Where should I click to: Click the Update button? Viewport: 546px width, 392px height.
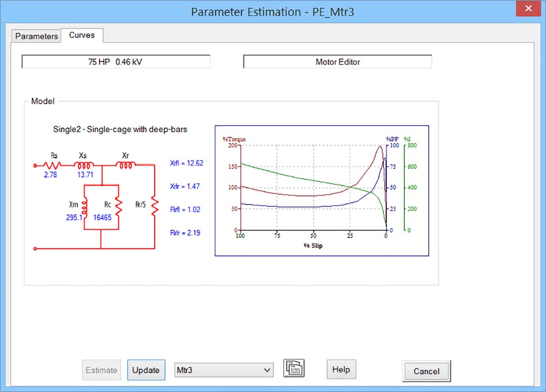(x=146, y=370)
